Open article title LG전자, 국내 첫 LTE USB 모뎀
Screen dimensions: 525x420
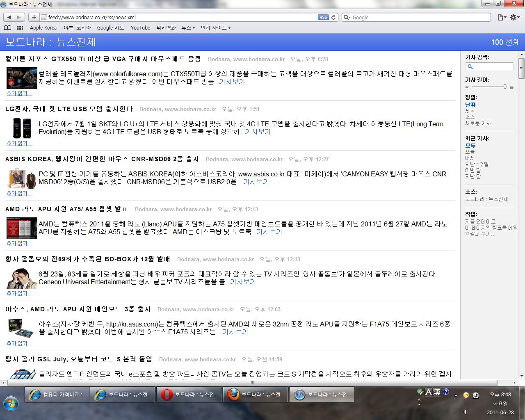click(x=69, y=109)
